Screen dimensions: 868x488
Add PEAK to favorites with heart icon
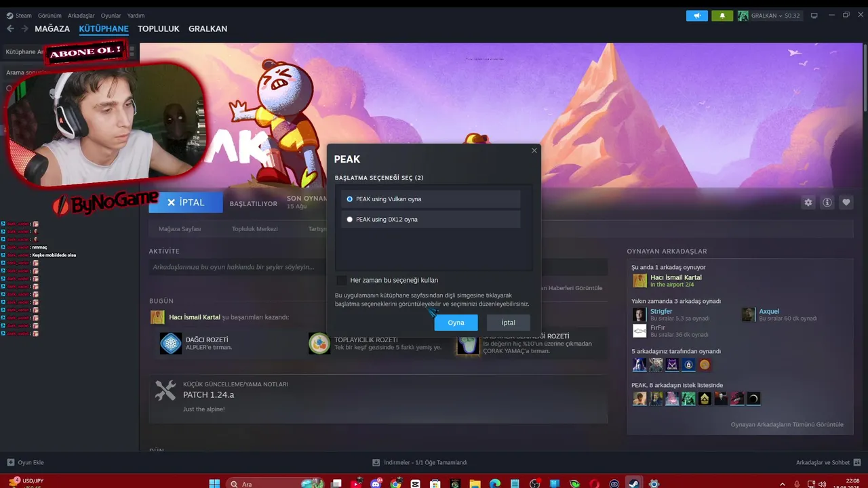[846, 202]
